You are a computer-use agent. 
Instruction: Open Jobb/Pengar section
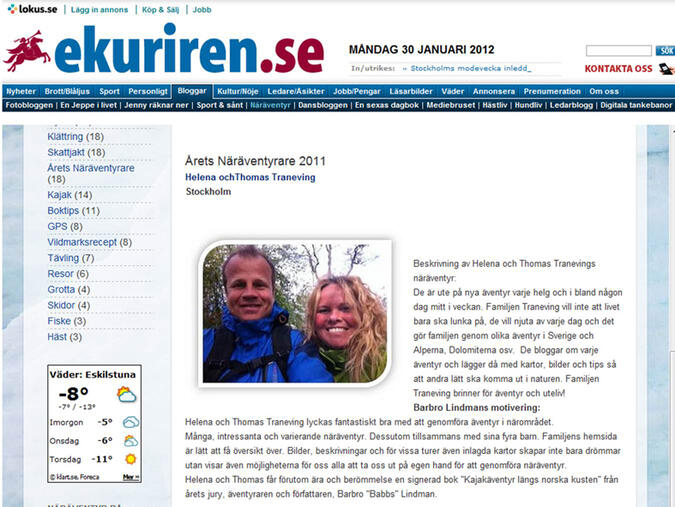click(357, 91)
